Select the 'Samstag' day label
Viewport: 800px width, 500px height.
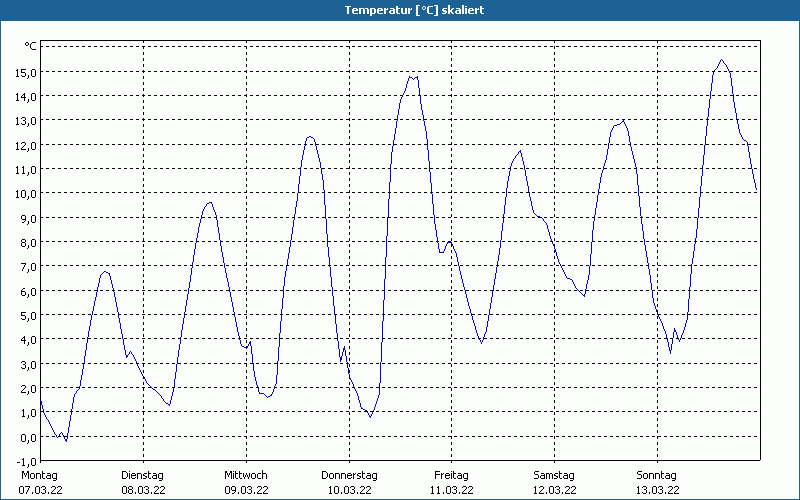(x=554, y=476)
